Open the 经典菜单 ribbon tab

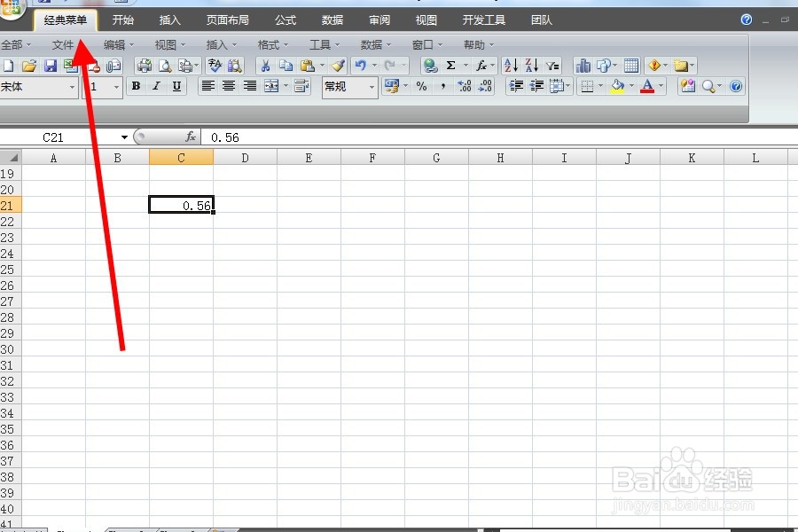(65, 20)
